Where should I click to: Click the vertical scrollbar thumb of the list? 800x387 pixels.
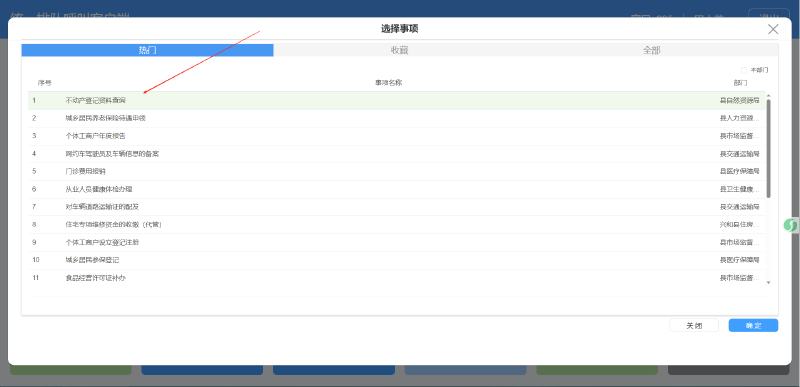tap(768, 148)
